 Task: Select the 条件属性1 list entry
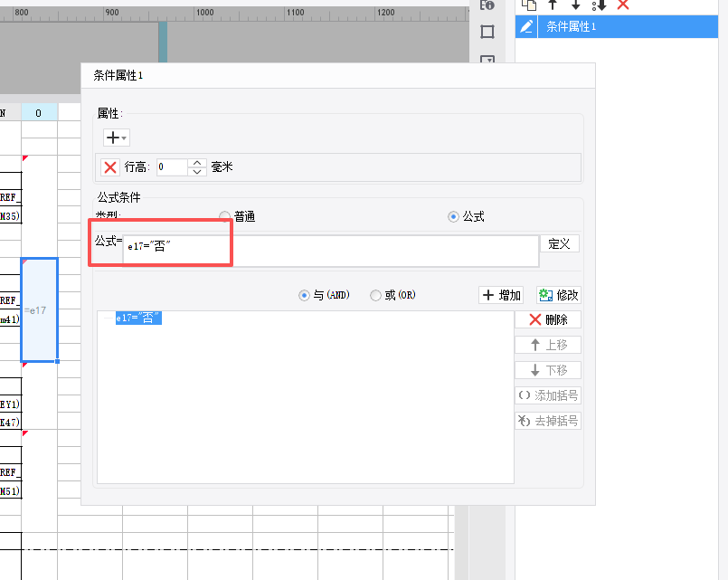(617, 26)
